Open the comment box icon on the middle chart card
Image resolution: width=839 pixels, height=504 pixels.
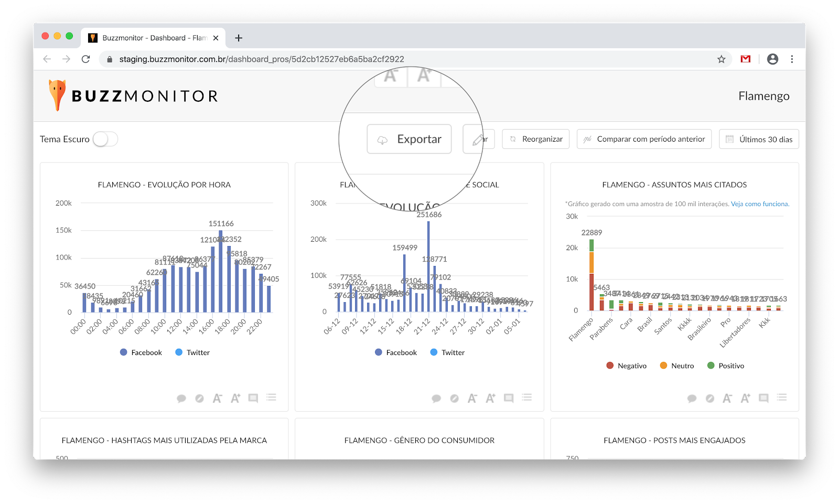[509, 399]
